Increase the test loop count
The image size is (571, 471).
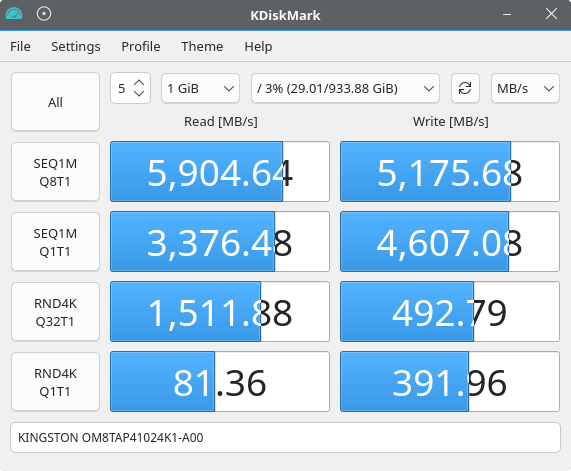coord(139,83)
